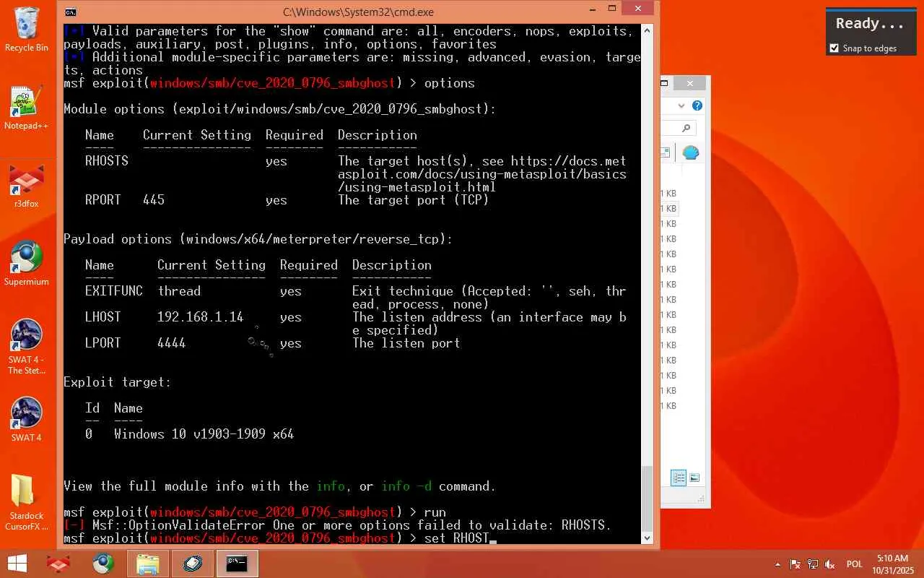Image resolution: width=924 pixels, height=578 pixels.
Task: Click the typed 'options' command at the prompt
Action: pyautogui.click(x=450, y=83)
